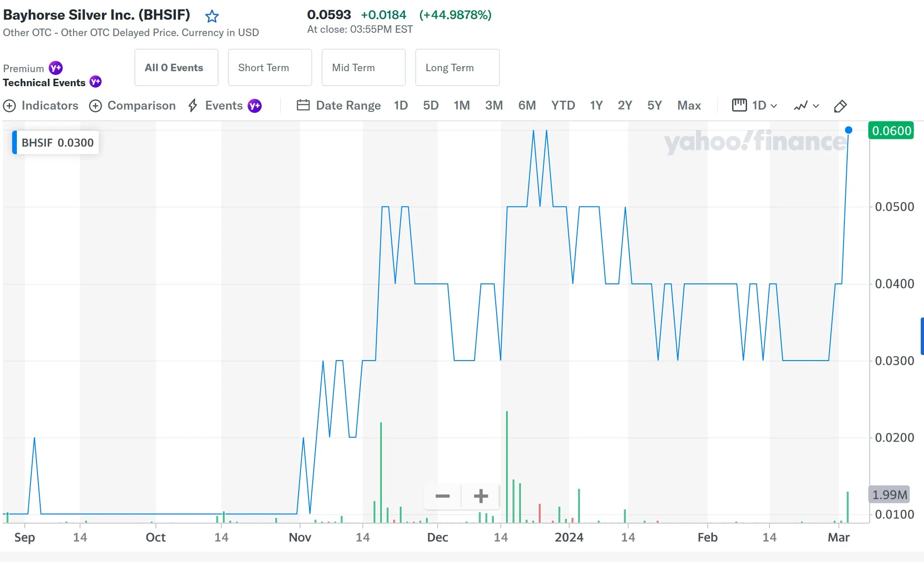Open the Date Range calendar picker
Image resolution: width=924 pixels, height=562 pixels.
(x=303, y=105)
